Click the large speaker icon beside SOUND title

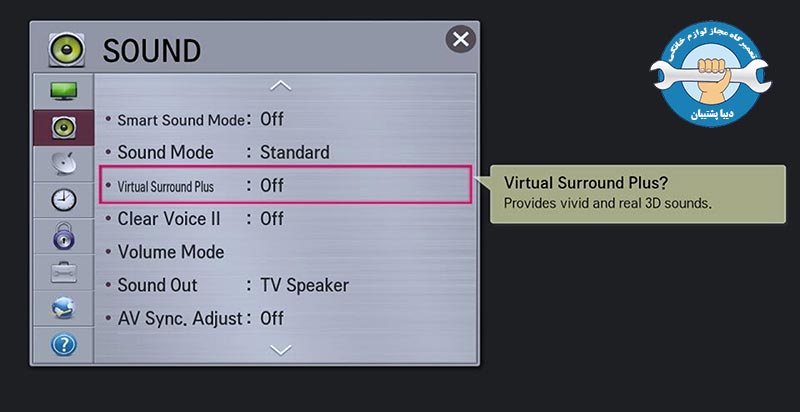[x=67, y=50]
